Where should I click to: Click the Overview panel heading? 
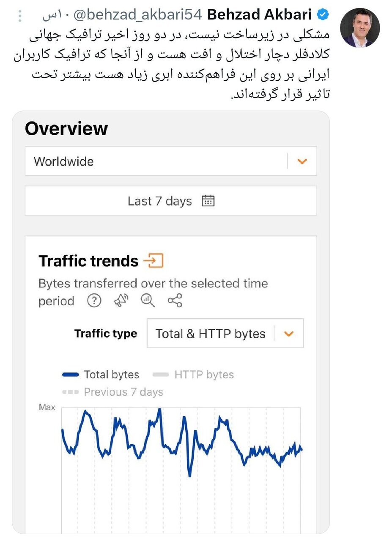(x=66, y=128)
